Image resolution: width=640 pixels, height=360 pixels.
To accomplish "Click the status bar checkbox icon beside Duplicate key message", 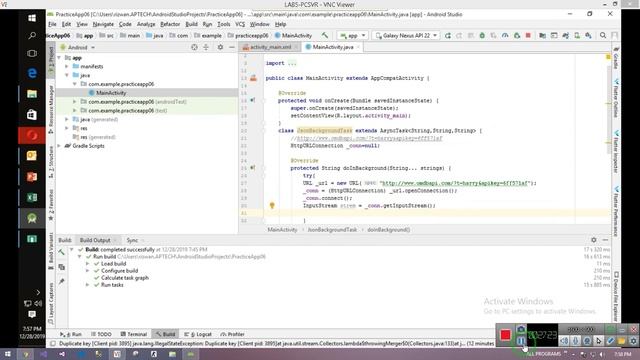I will coord(53,344).
